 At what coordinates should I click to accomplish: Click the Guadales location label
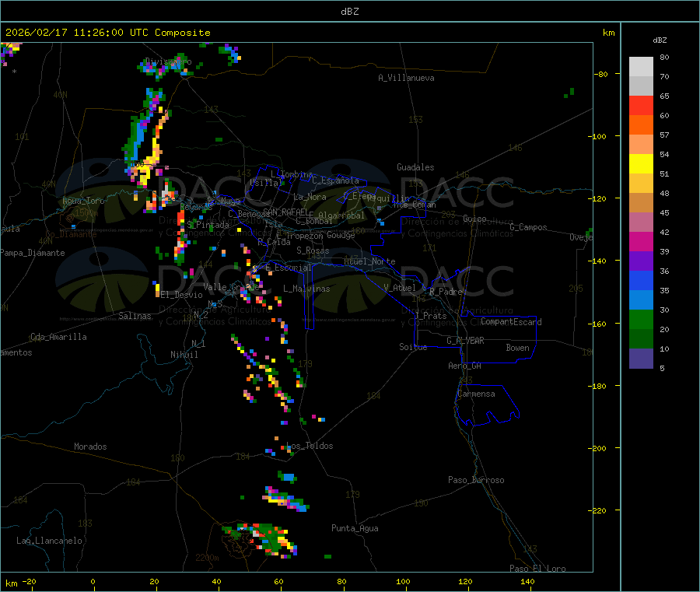(415, 167)
